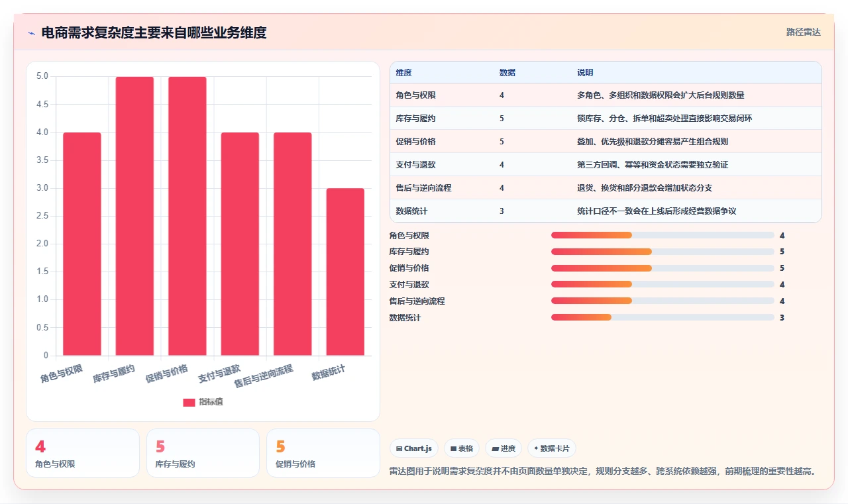
Task: Click the 维度 column header
Action: point(404,73)
